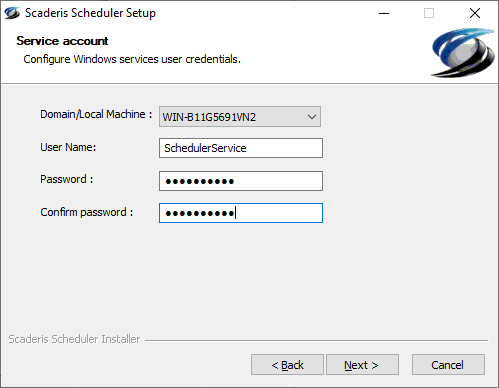The height and width of the screenshot is (388, 499).
Task: Click the large Scaderis logo in the header
Action: (463, 53)
